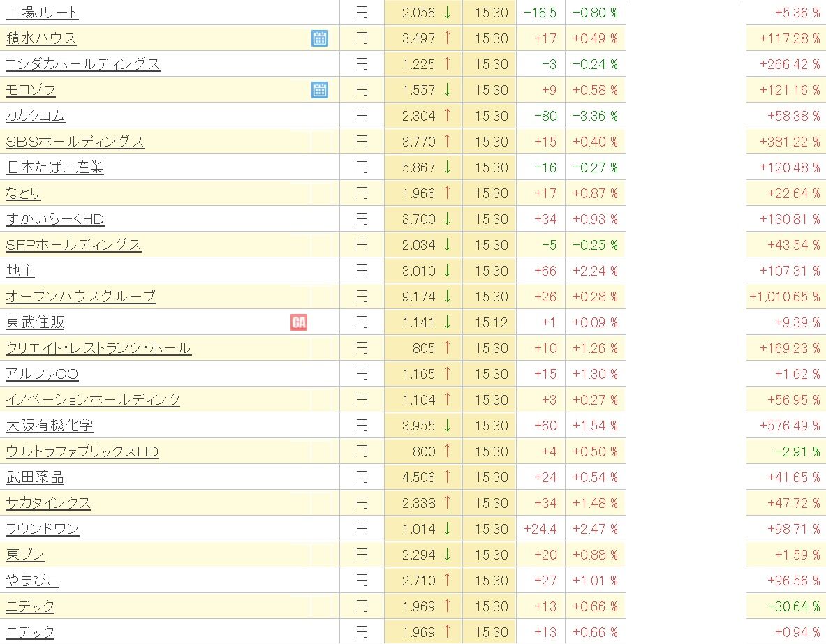Open calendar icon in 積水ハウス row

(319, 38)
